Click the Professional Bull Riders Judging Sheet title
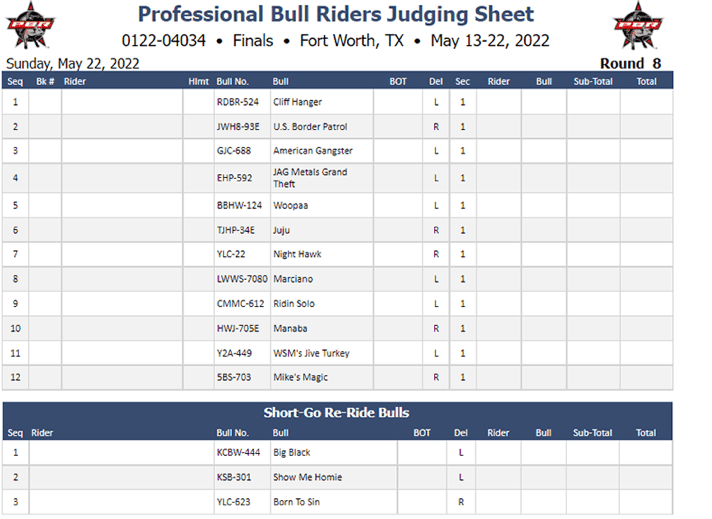 coord(336,14)
